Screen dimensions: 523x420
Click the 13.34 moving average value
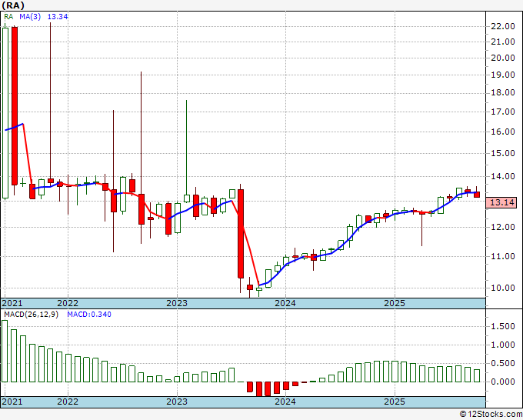point(58,16)
